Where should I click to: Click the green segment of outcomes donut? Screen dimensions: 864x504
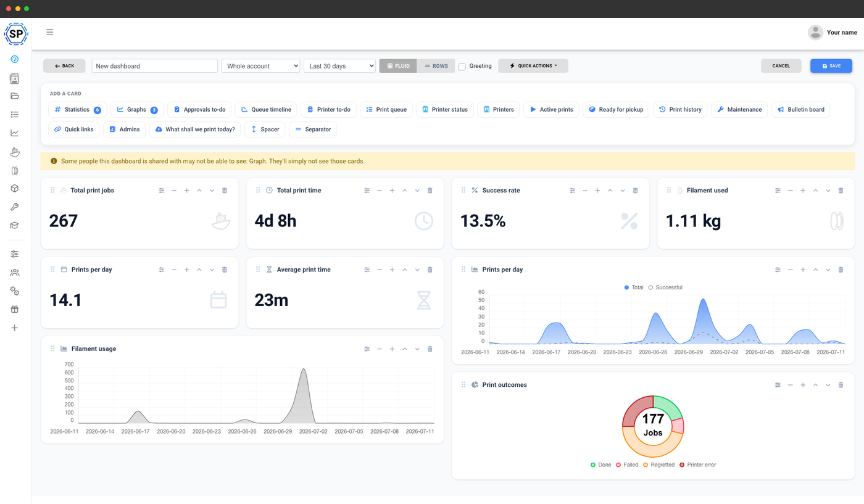pyautogui.click(x=669, y=408)
